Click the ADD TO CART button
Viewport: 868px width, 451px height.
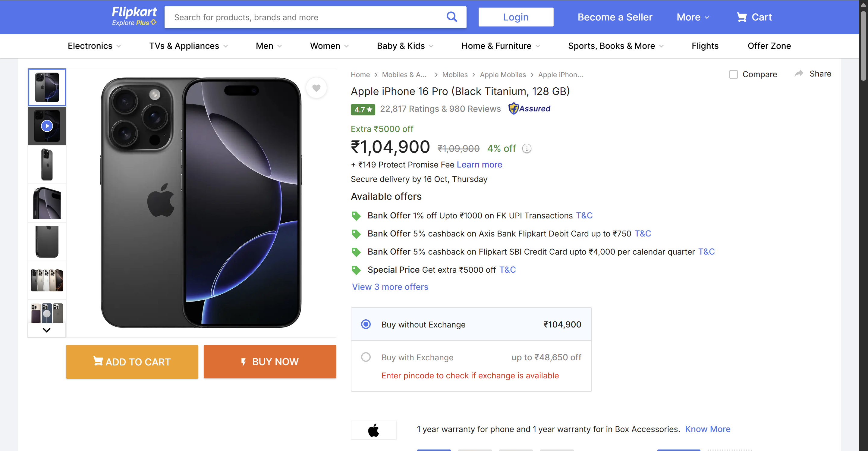click(x=132, y=362)
